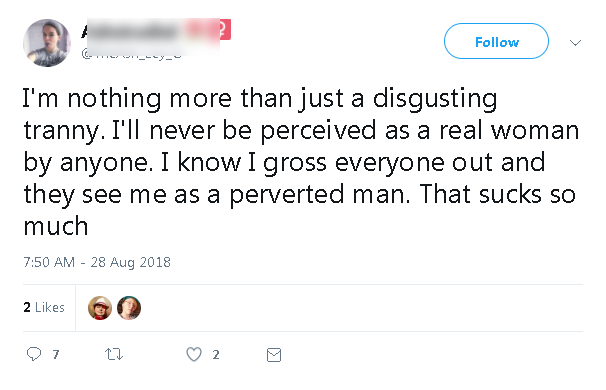Show the list of 2 Likes

[x=44, y=307]
